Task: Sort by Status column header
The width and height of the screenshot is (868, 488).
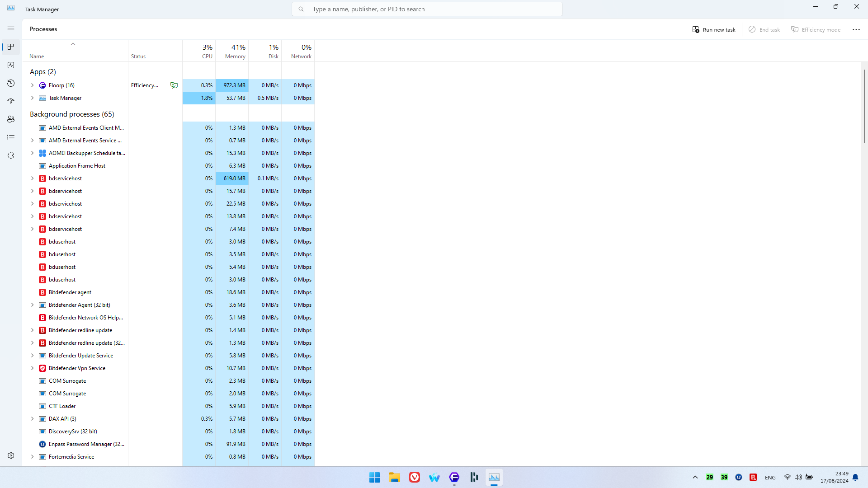Action: click(x=155, y=51)
